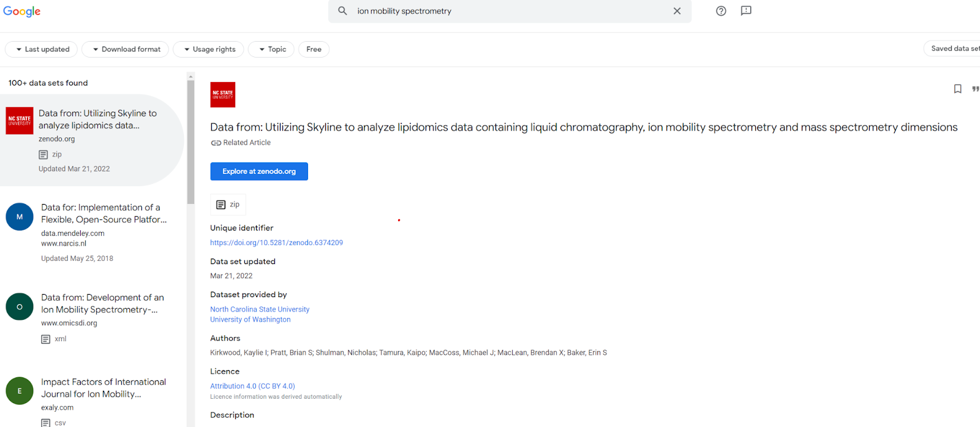Click scrollbar up arrow in results list
980x427 pixels.
point(190,76)
